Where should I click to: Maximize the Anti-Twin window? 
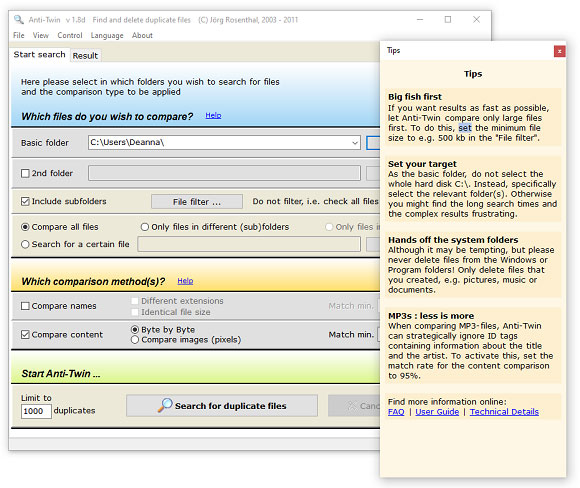coord(448,20)
